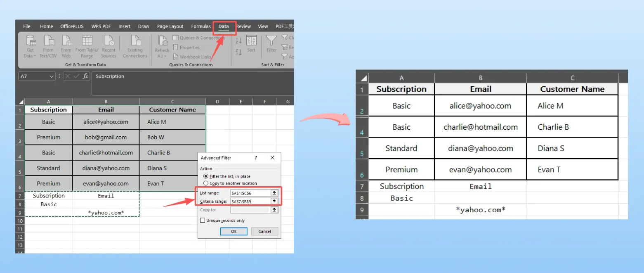Collapse the Criteria range selector
644x273 pixels.
(x=274, y=201)
